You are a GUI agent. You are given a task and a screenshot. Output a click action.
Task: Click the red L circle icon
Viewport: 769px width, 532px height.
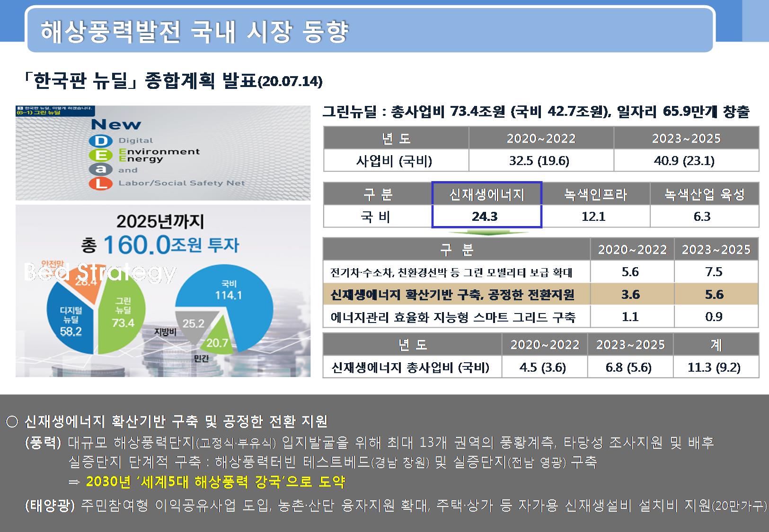pyautogui.click(x=100, y=183)
